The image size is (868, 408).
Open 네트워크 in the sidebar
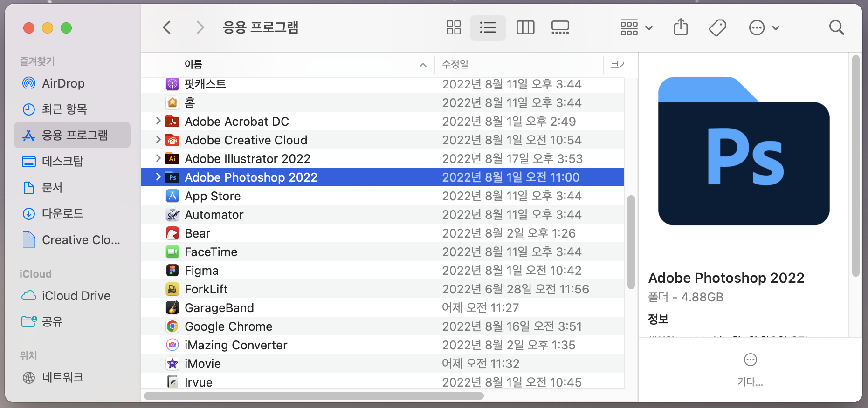pyautogui.click(x=72, y=377)
